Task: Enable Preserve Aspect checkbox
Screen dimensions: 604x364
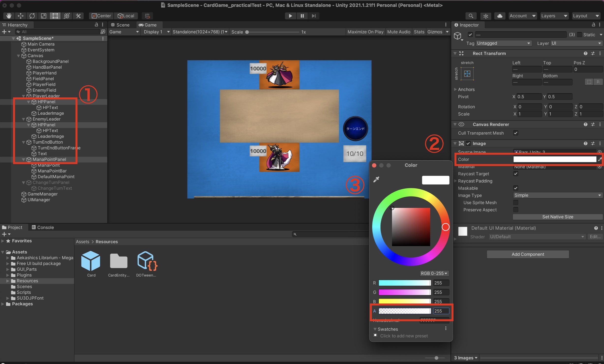Action: (516, 210)
